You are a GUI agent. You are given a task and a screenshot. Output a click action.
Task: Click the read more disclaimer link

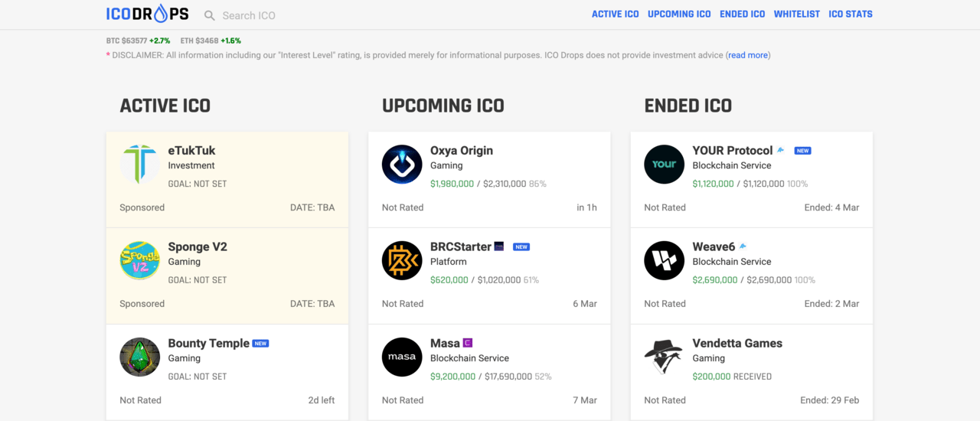point(748,55)
